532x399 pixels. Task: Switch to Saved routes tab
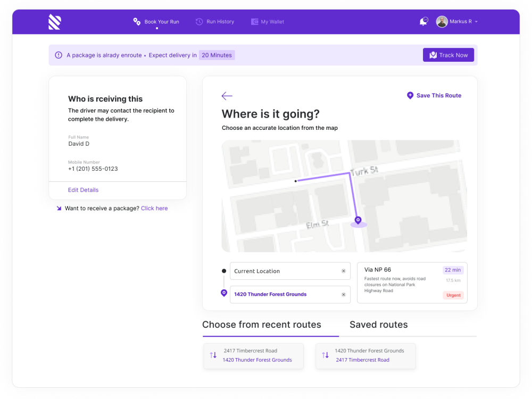click(x=379, y=325)
